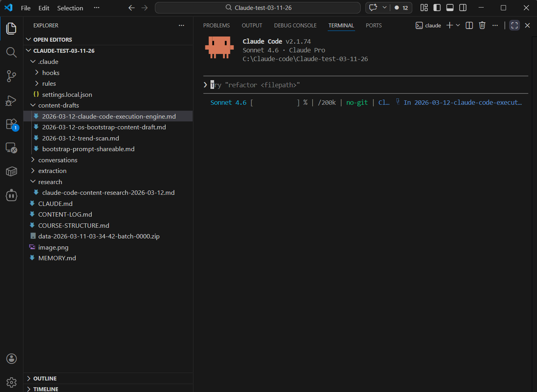Image resolution: width=537 pixels, height=392 pixels.
Task: Collapse the OPEN EDITORS section
Action: pyautogui.click(x=108, y=40)
